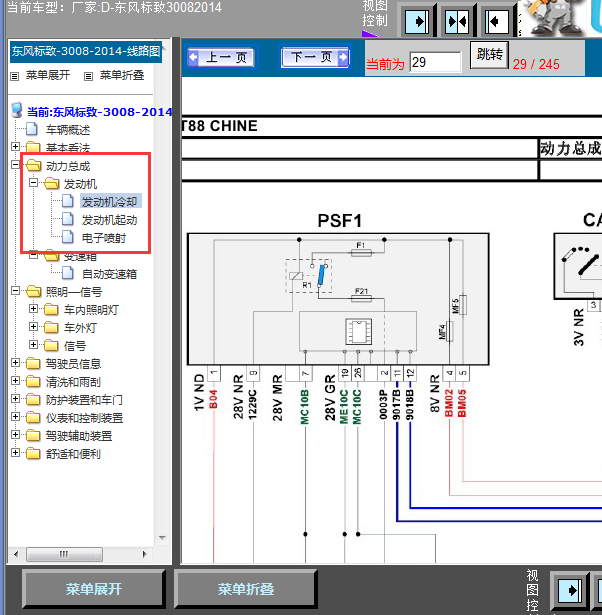Click the top view control center-arrows icon

click(457, 21)
